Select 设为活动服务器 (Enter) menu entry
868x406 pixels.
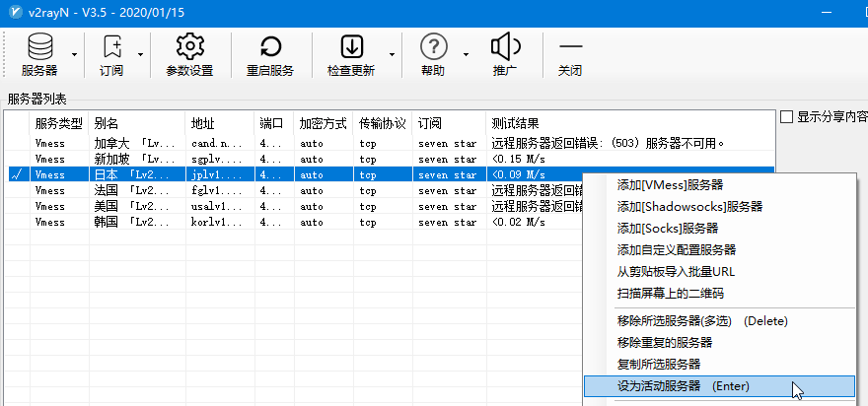coord(720,386)
